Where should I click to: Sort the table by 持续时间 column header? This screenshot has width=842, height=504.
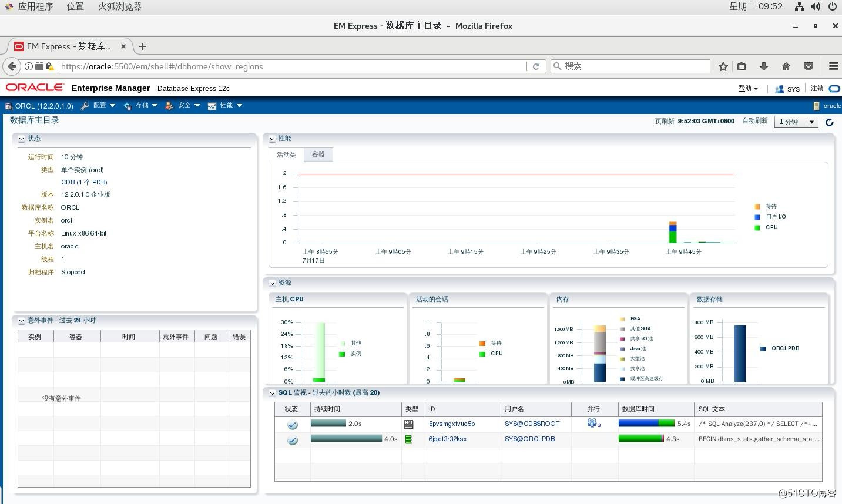[x=356, y=409]
